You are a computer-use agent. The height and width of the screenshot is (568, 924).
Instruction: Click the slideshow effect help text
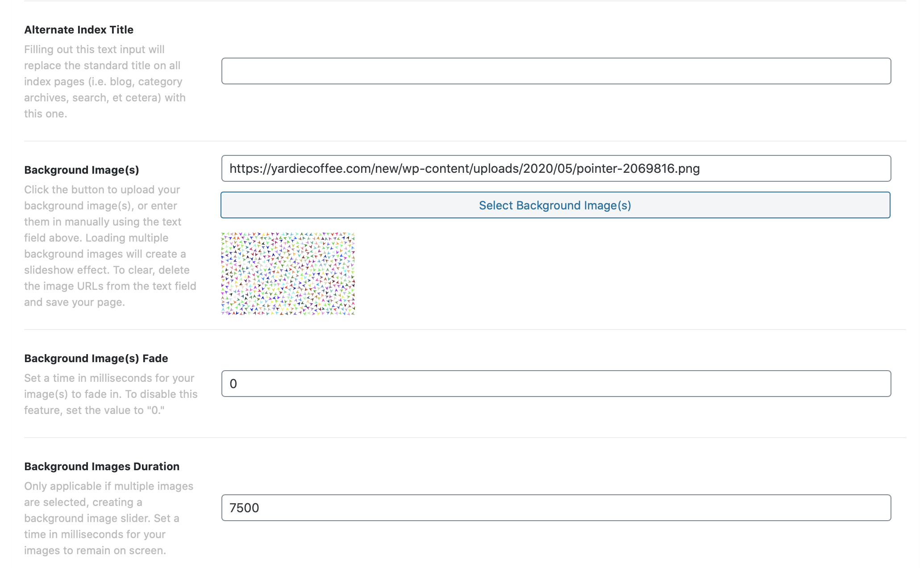pos(110,246)
